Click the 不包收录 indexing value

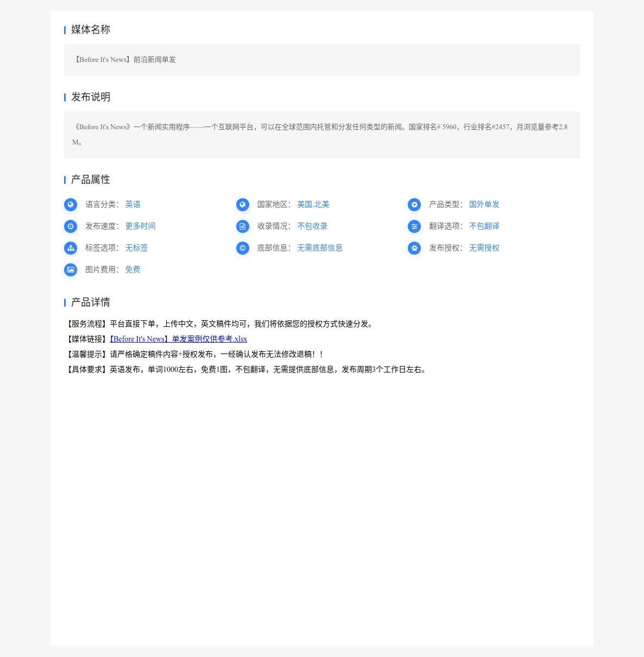pyautogui.click(x=312, y=226)
